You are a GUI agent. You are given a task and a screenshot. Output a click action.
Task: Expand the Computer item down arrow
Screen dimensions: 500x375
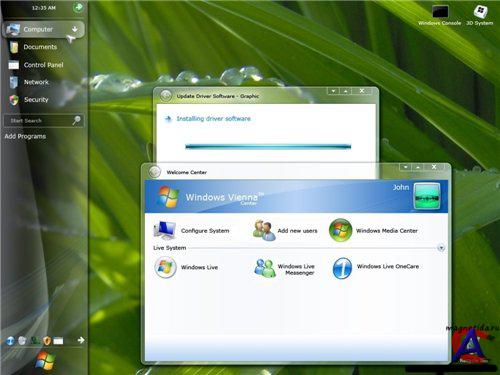point(75,29)
